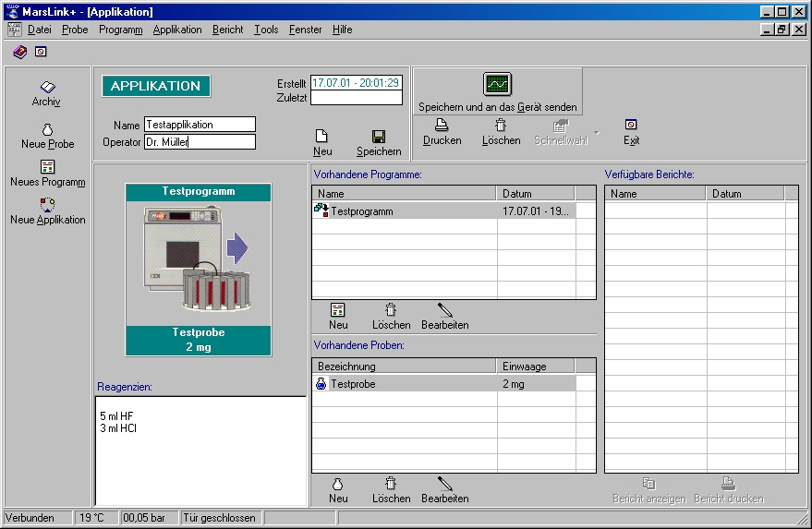Open Neues Programm in the sidebar
Image resolution: width=812 pixels, height=529 pixels.
point(47,167)
